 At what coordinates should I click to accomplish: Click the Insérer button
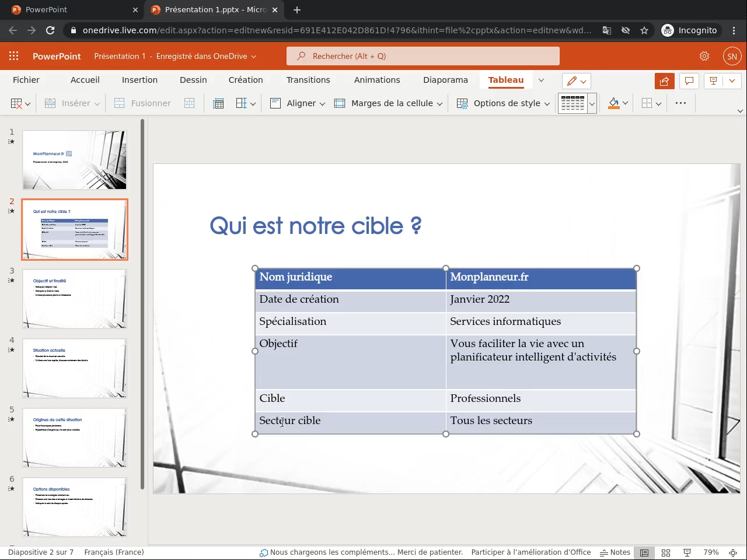pyautogui.click(x=72, y=103)
